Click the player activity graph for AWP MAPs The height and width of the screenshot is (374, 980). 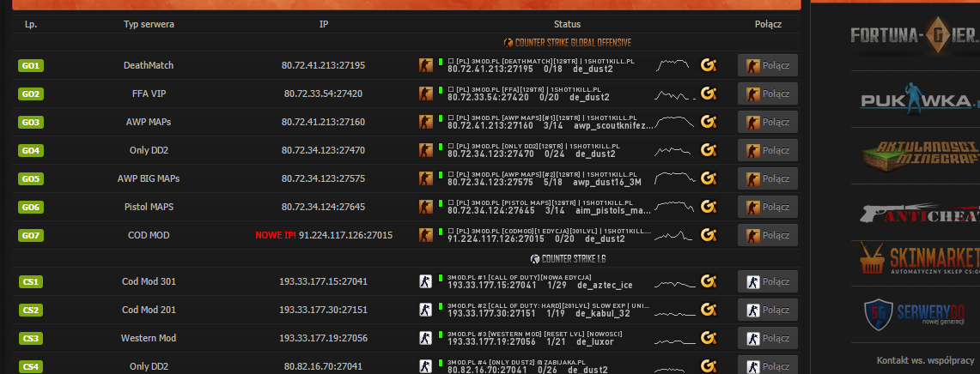[x=674, y=122]
